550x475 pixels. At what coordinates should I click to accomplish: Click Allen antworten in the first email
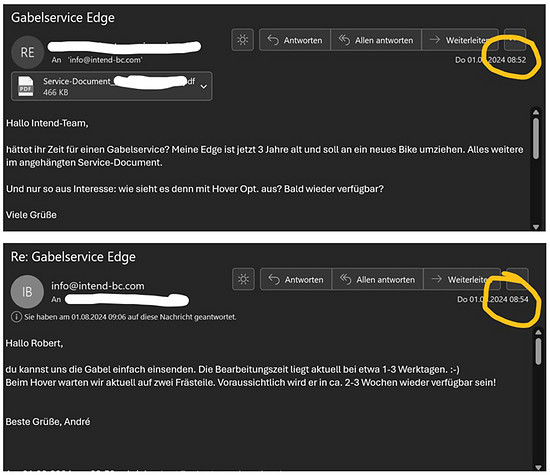[376, 40]
